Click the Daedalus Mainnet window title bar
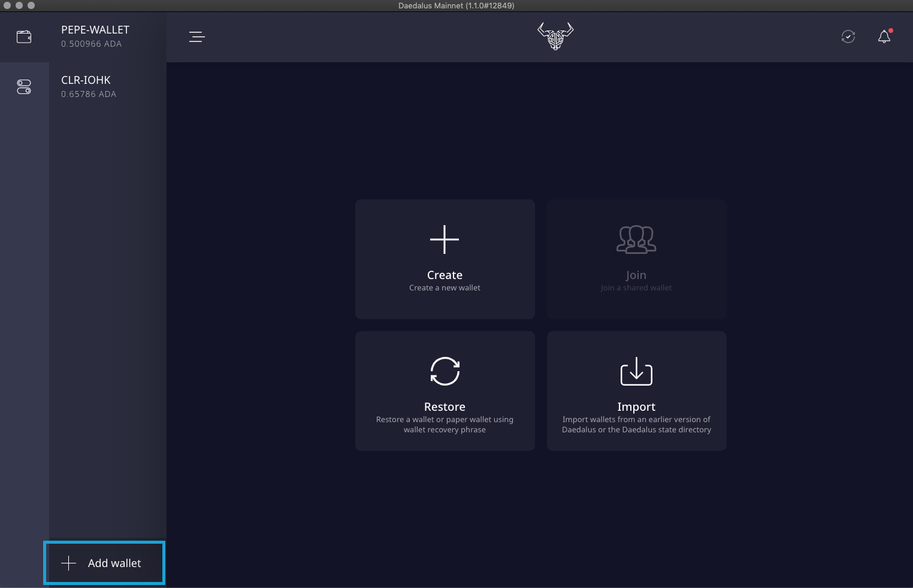 point(456,5)
